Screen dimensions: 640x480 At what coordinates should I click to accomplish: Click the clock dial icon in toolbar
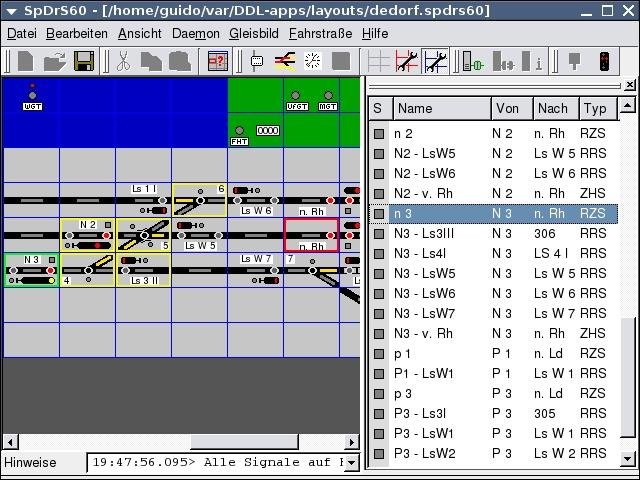[x=313, y=62]
